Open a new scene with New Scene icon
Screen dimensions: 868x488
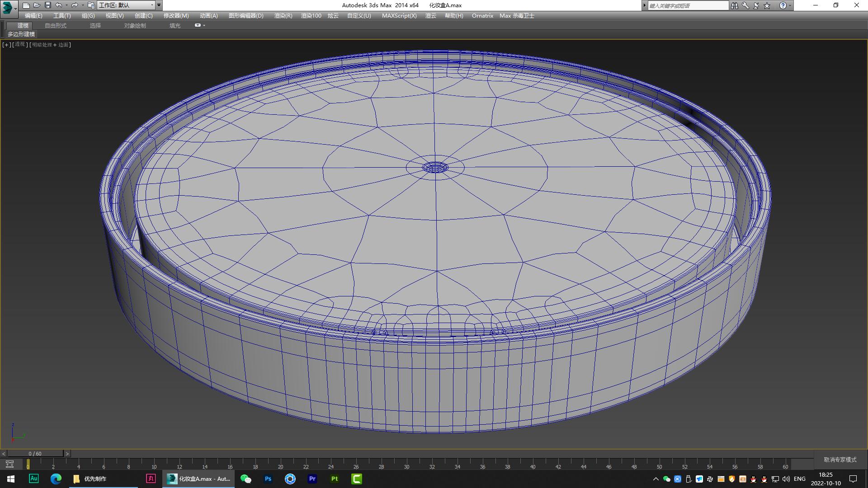pyautogui.click(x=26, y=5)
